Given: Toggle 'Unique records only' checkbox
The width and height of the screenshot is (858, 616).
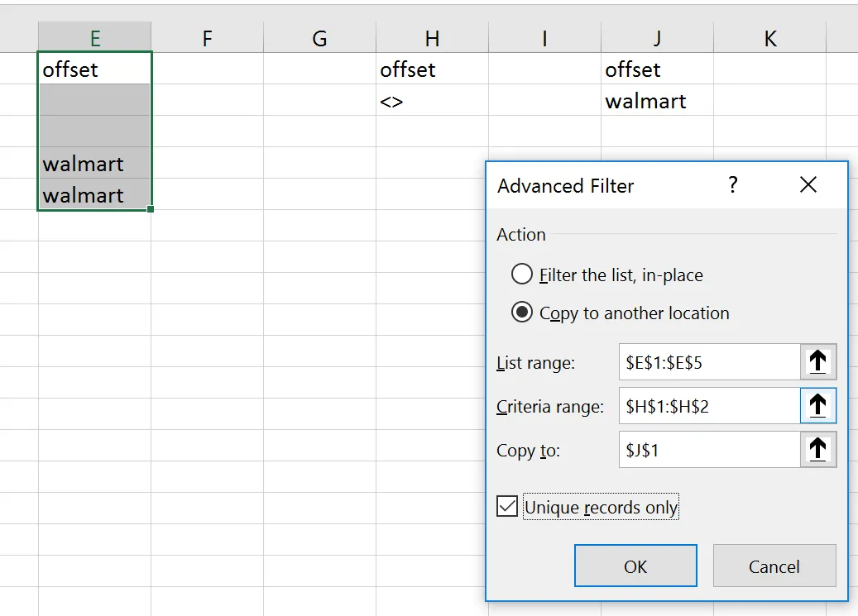Looking at the screenshot, I should [x=507, y=506].
